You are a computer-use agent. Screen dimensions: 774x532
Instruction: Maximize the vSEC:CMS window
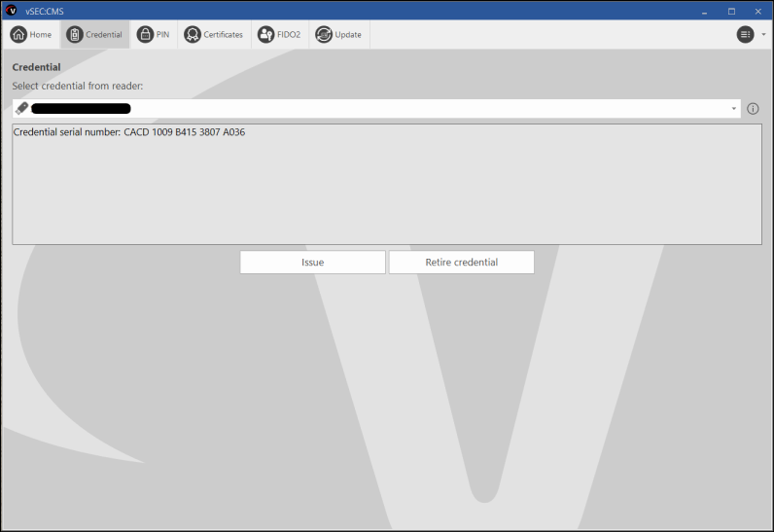coord(731,11)
